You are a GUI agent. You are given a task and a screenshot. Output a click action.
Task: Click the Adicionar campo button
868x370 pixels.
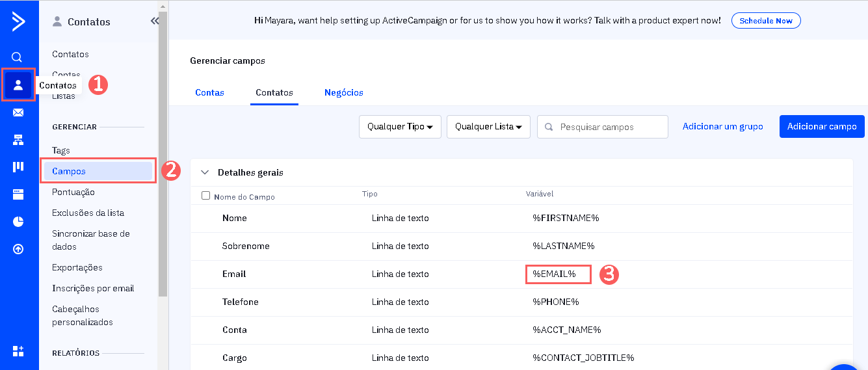tap(822, 127)
